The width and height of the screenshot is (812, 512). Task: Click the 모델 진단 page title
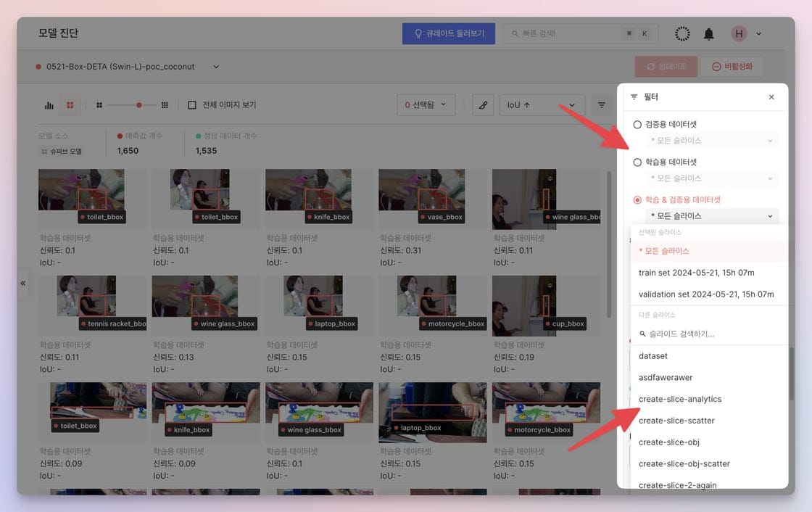tap(58, 33)
